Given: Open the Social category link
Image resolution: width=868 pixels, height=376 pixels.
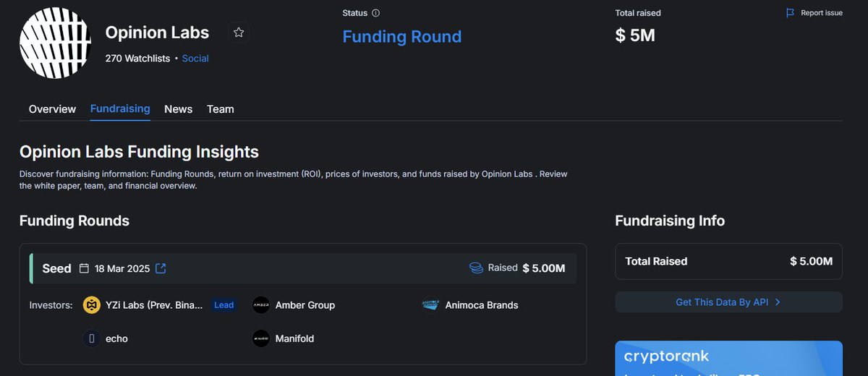Looking at the screenshot, I should coord(195,58).
